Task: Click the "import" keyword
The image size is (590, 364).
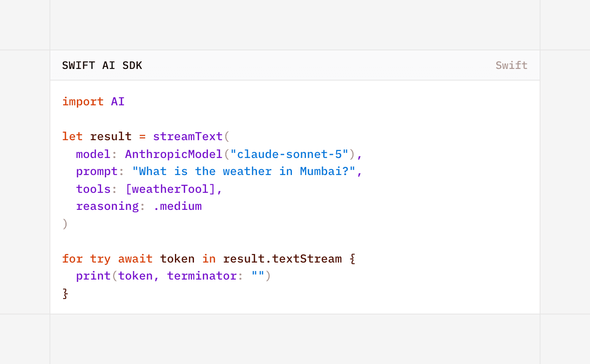Action: 83,101
